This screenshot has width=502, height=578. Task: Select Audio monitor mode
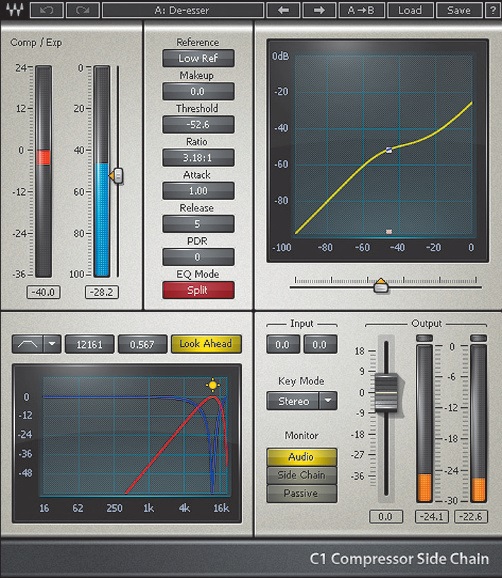301,457
